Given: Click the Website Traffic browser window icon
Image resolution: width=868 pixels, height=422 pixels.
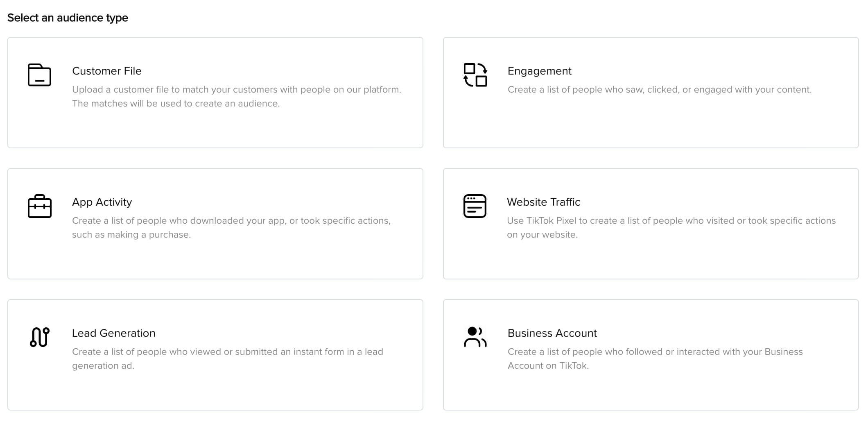Looking at the screenshot, I should (x=475, y=206).
